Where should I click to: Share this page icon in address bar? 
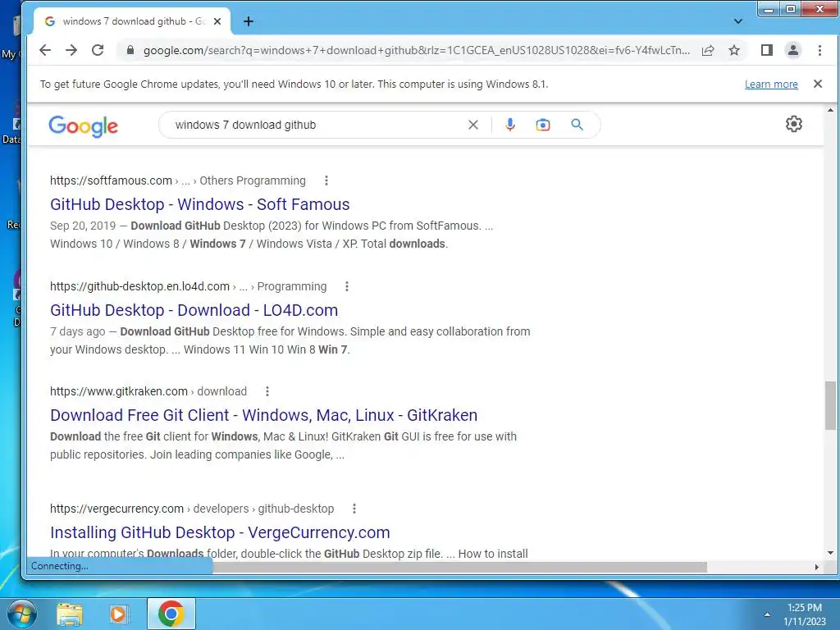(x=708, y=50)
